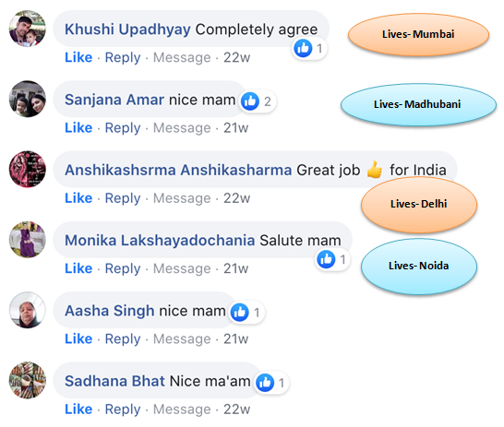Screen dimensions: 504x427
Task: Click the Lives-Mumbai orange label
Action: pyautogui.click(x=418, y=34)
